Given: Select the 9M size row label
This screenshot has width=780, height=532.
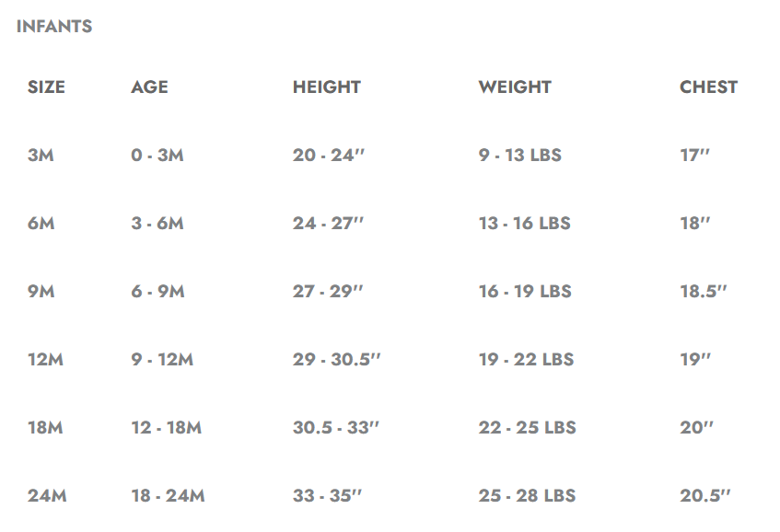Looking at the screenshot, I should coord(41,292).
